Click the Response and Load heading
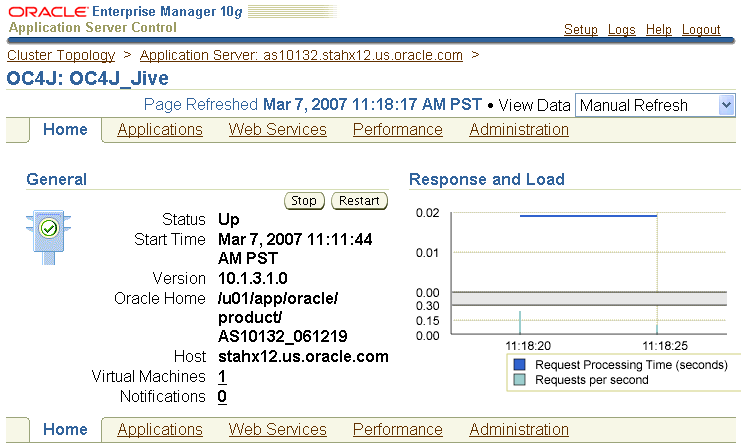The height and width of the screenshot is (448, 741). (487, 180)
